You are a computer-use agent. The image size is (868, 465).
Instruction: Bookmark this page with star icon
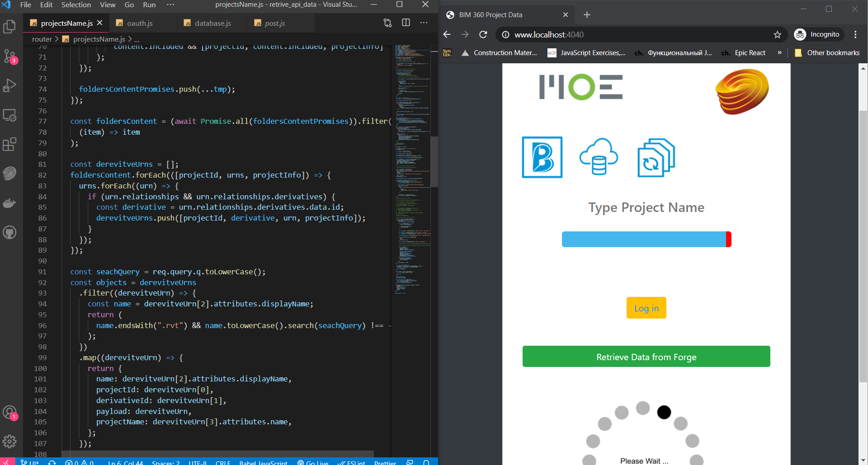pos(777,34)
